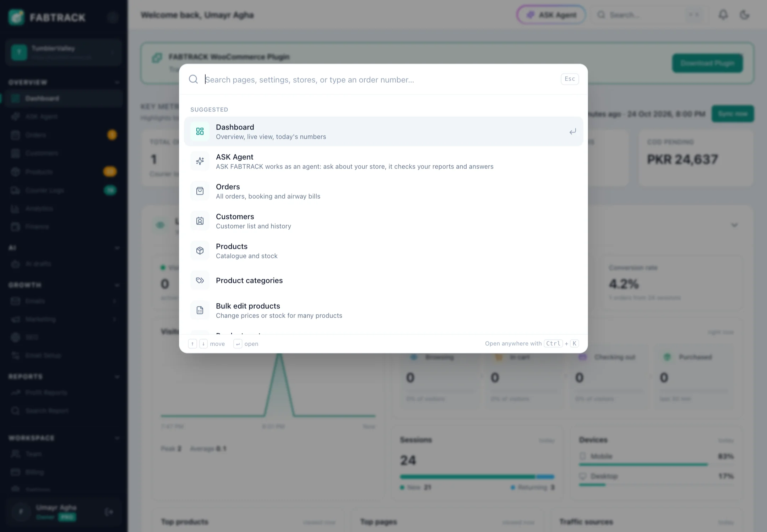
Task: Select the Dashboard suggestion
Action: coord(383,131)
